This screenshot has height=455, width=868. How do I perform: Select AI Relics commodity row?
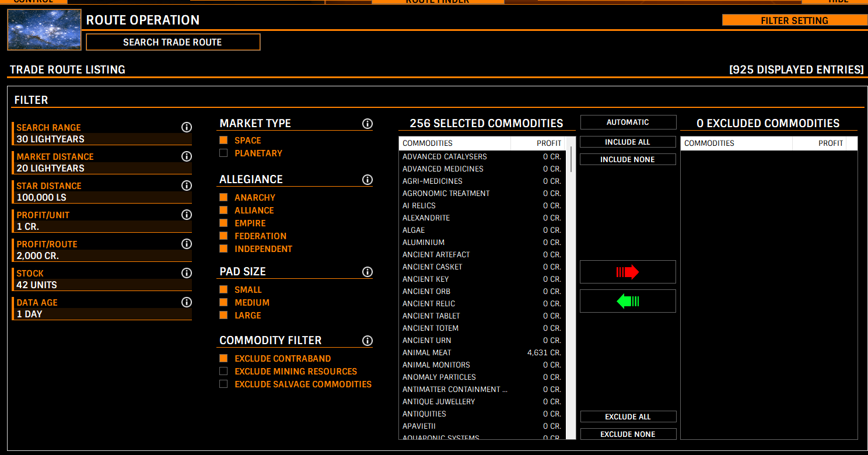[x=482, y=205]
